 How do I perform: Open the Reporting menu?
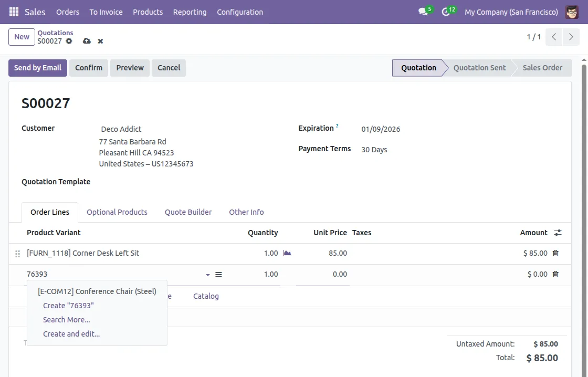point(190,12)
